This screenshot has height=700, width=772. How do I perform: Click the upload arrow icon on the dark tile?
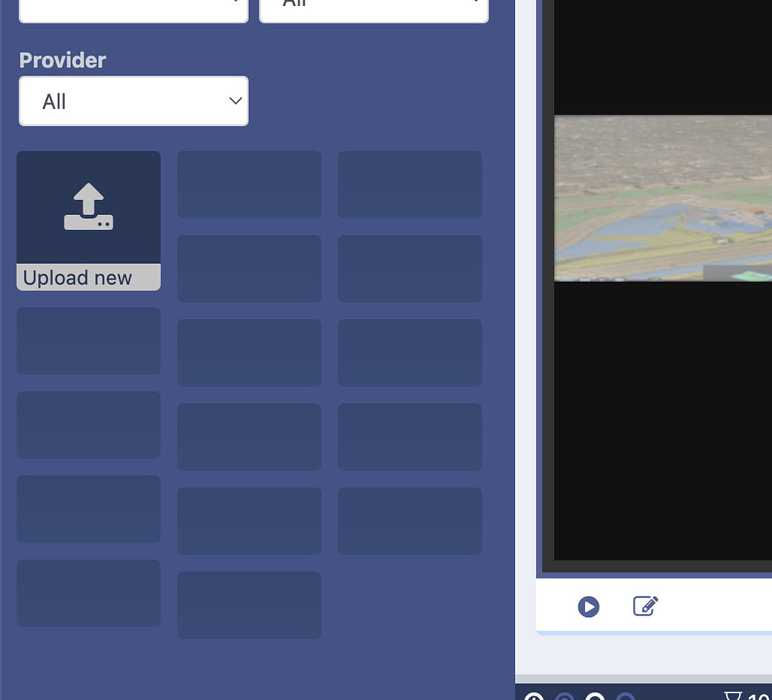tap(87, 205)
